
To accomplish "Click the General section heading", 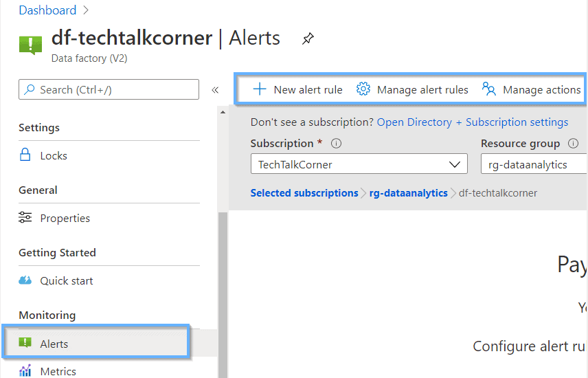I will click(38, 190).
